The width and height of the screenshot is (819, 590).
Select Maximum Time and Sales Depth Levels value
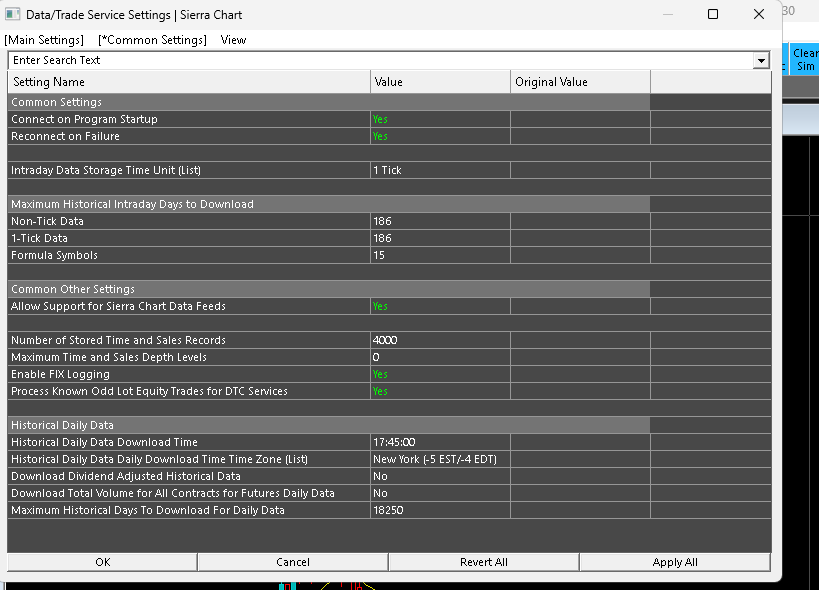point(440,357)
